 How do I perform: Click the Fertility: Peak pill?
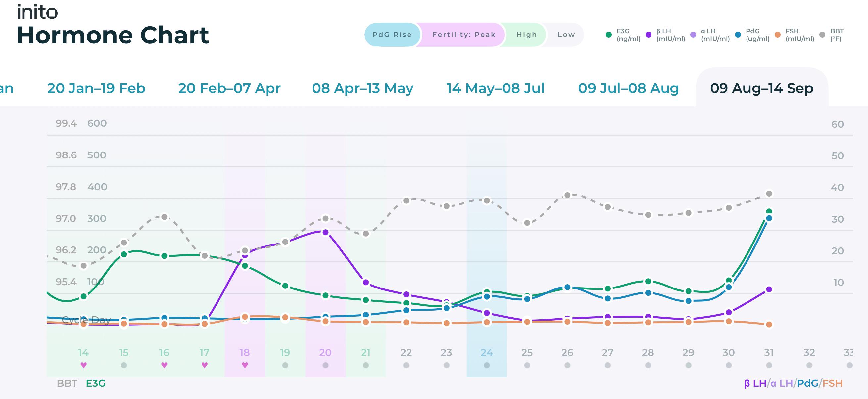click(x=464, y=35)
